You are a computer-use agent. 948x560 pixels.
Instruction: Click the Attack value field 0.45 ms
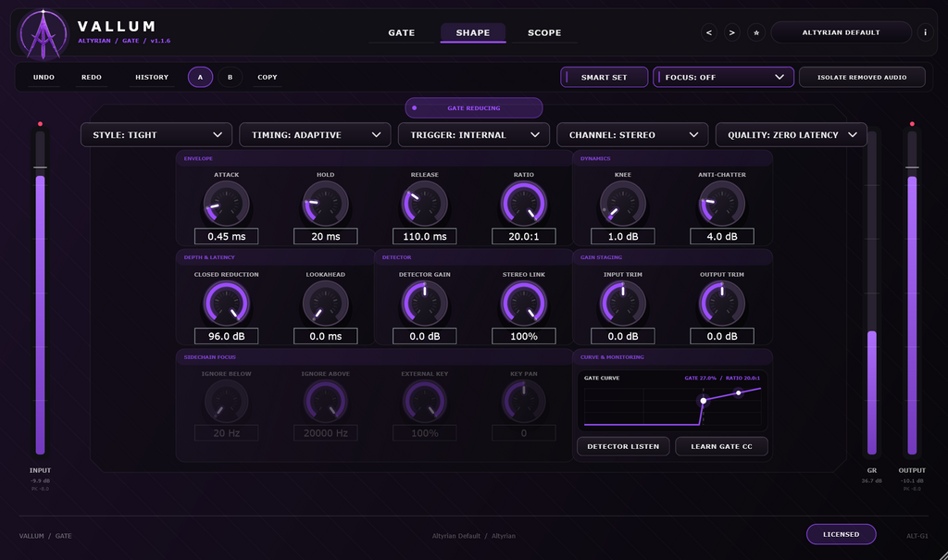(226, 236)
